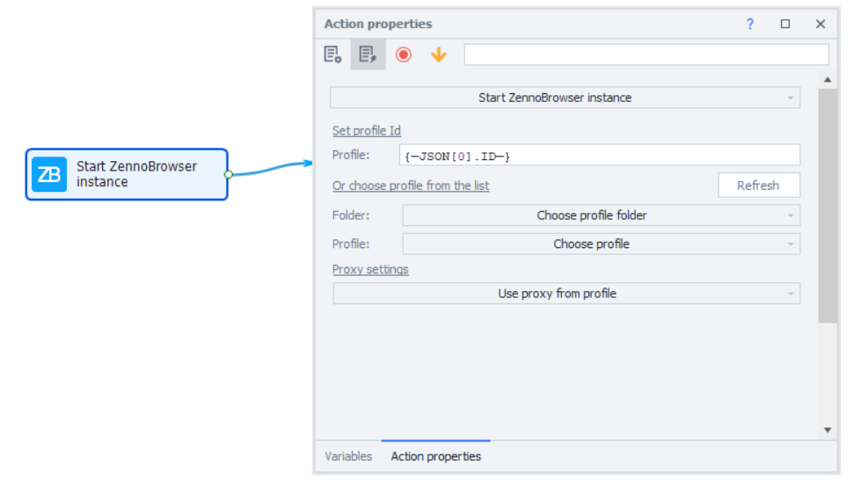868x496 pixels.
Task: Open the Start ZennoBrowser instance dropdown
Action: (x=565, y=98)
